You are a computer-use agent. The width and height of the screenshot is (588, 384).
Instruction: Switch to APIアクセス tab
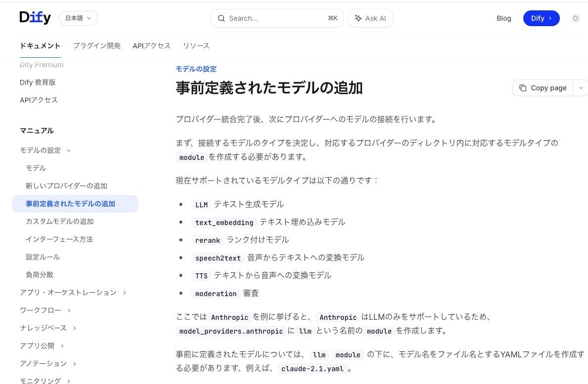(152, 46)
